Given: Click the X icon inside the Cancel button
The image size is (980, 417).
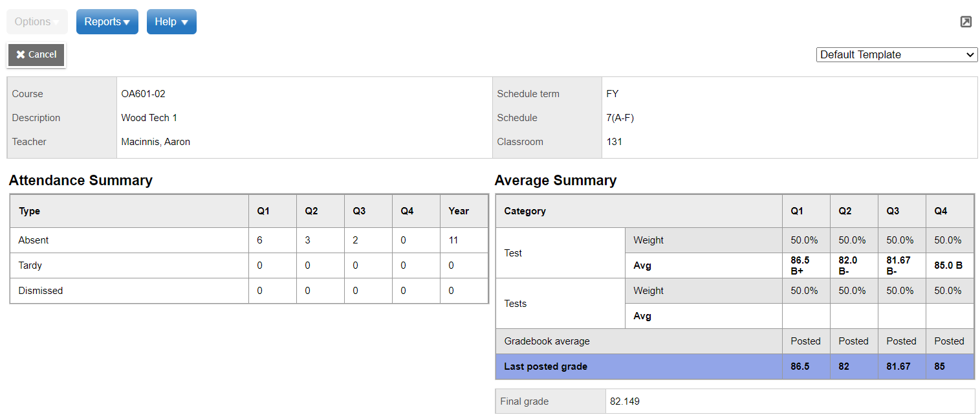Looking at the screenshot, I should tap(19, 55).
